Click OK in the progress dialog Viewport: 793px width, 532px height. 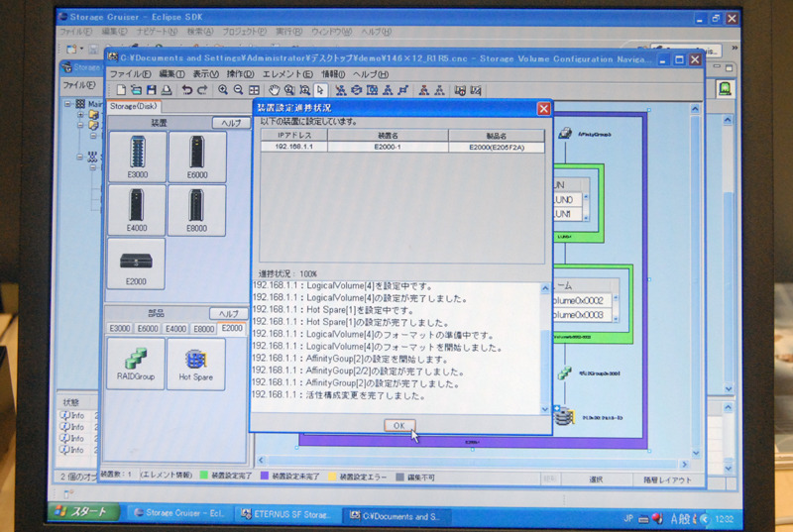click(399, 425)
